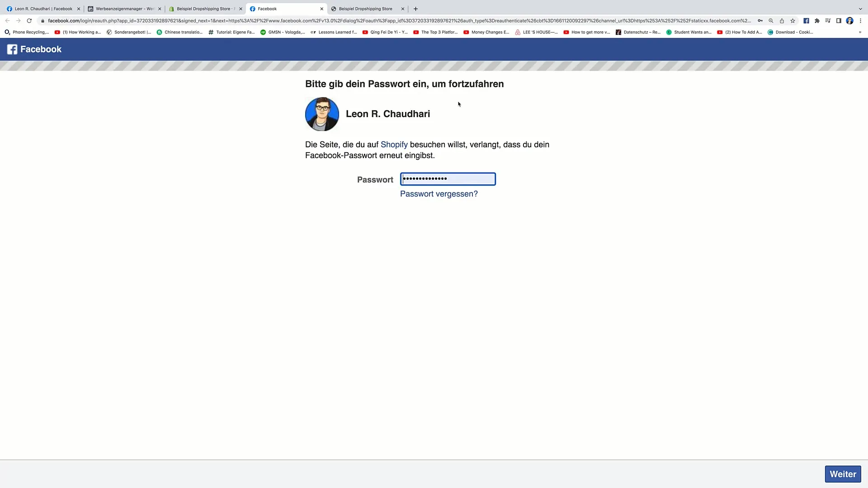
Task: Click Leon R. Chaudhari profile picture
Action: 322,114
